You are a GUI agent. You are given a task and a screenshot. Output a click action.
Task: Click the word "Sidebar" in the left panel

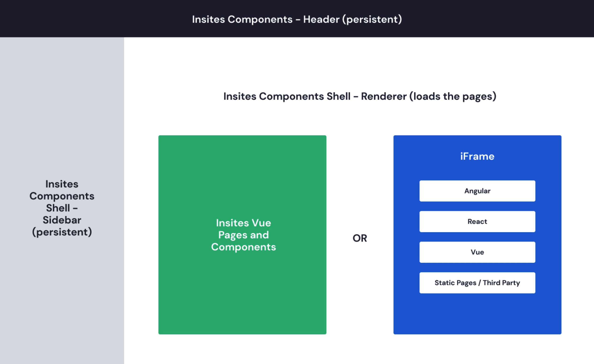click(x=62, y=220)
